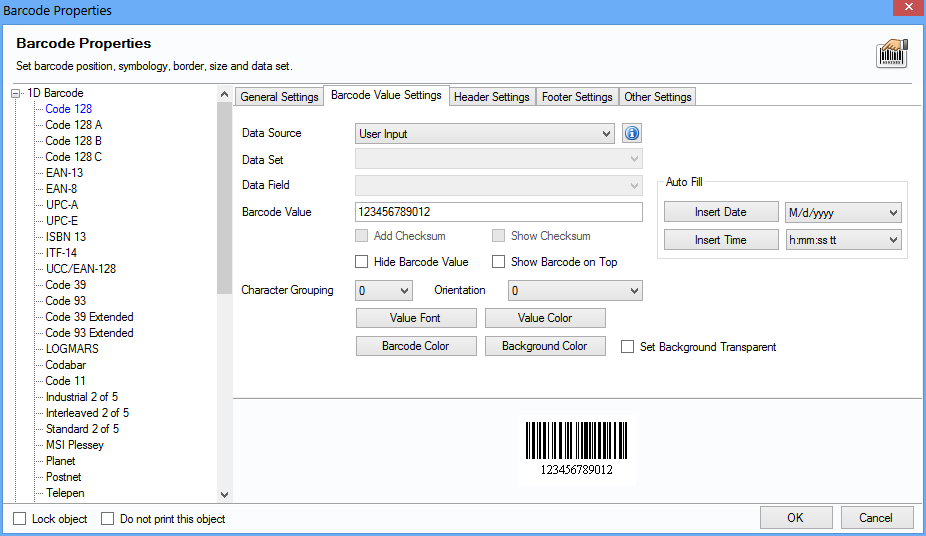Open the M/d/yyyy date format dropdown

pos(843,213)
